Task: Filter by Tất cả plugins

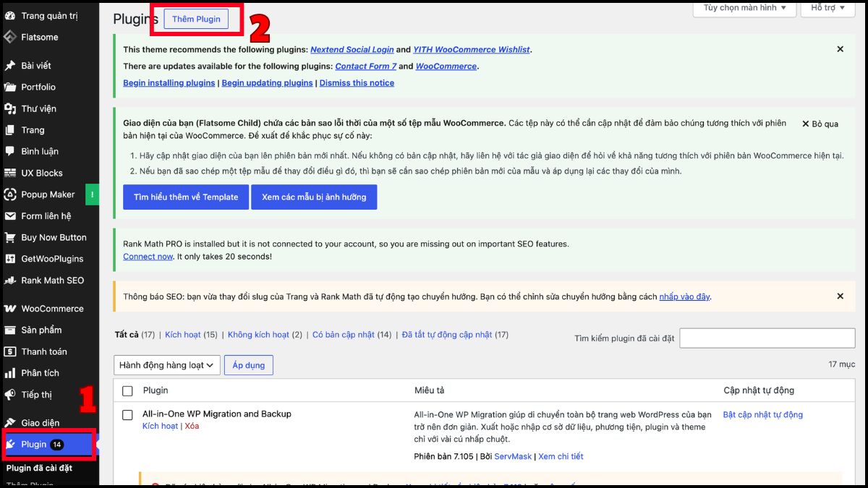Action: 127,335
